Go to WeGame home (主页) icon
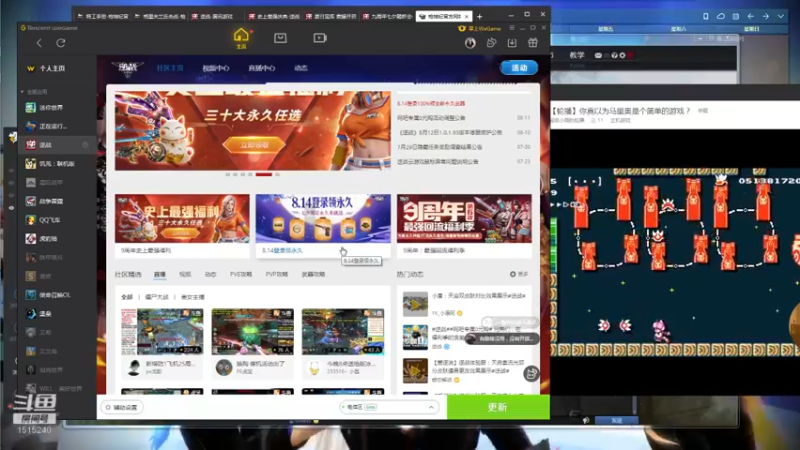 pyautogui.click(x=241, y=38)
